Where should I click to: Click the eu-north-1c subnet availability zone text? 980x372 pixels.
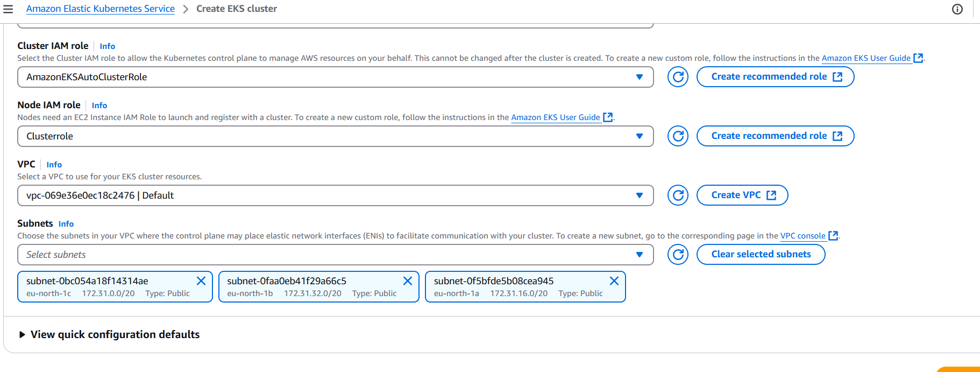[49, 293]
